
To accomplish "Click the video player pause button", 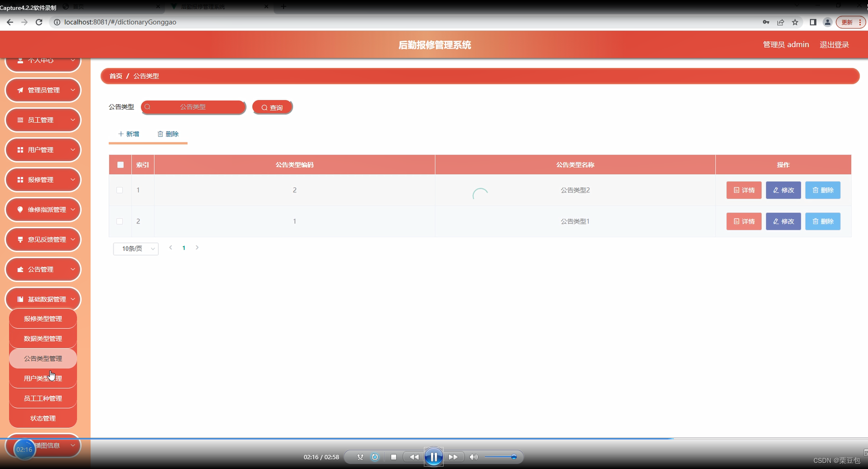I will click(434, 457).
